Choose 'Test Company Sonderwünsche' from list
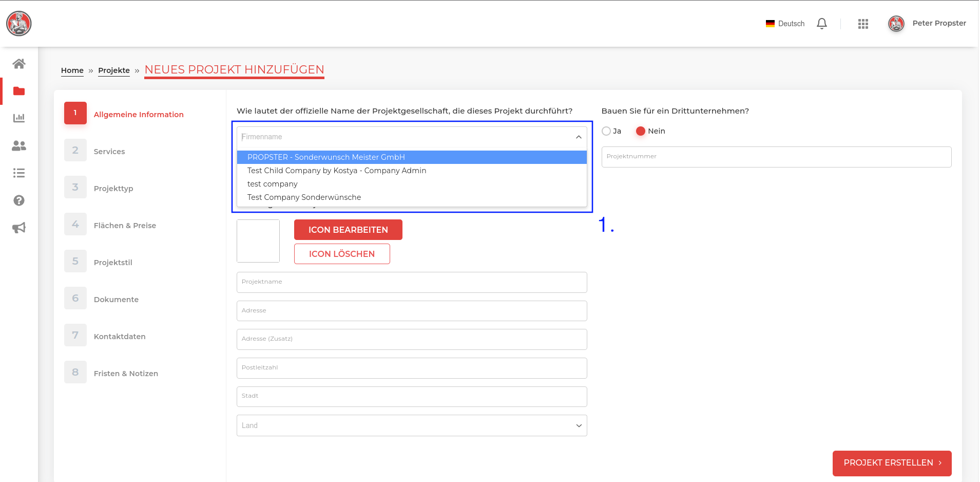Screen dimensions: 980x482 304,197
